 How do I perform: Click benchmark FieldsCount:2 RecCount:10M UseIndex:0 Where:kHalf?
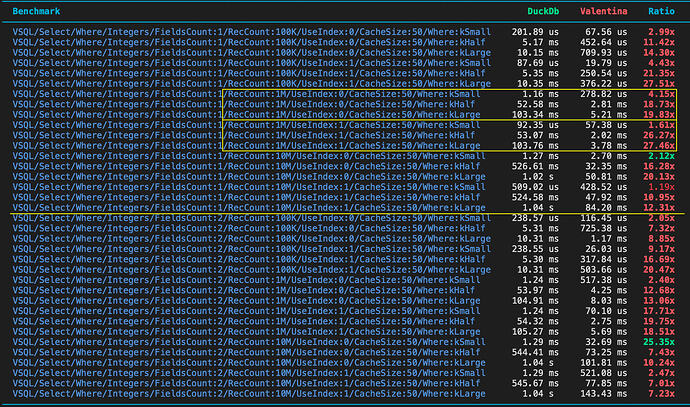[246, 352]
